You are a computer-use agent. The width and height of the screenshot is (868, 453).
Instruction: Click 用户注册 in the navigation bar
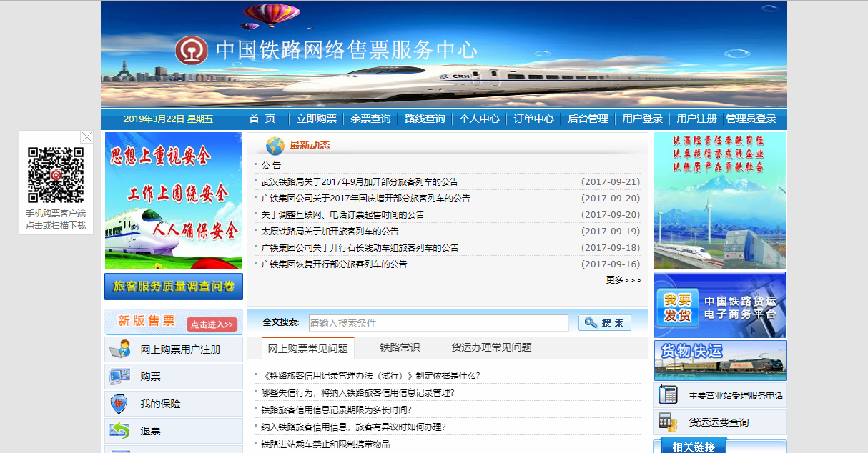coord(696,119)
